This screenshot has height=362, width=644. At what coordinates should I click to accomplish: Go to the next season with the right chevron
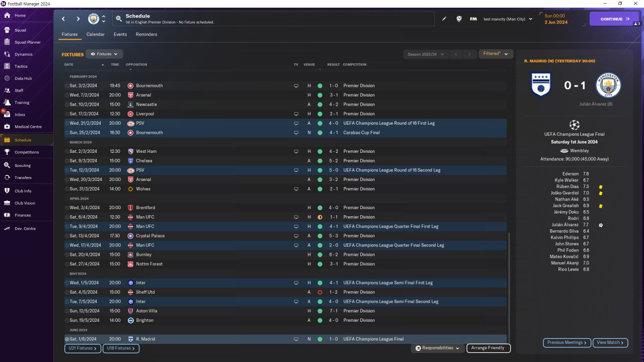pyautogui.click(x=469, y=54)
